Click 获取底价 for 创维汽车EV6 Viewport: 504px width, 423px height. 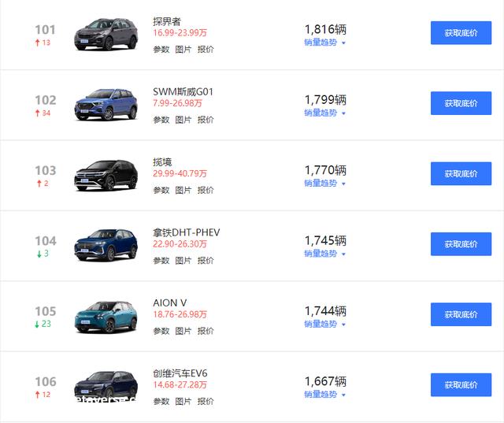[x=461, y=384]
